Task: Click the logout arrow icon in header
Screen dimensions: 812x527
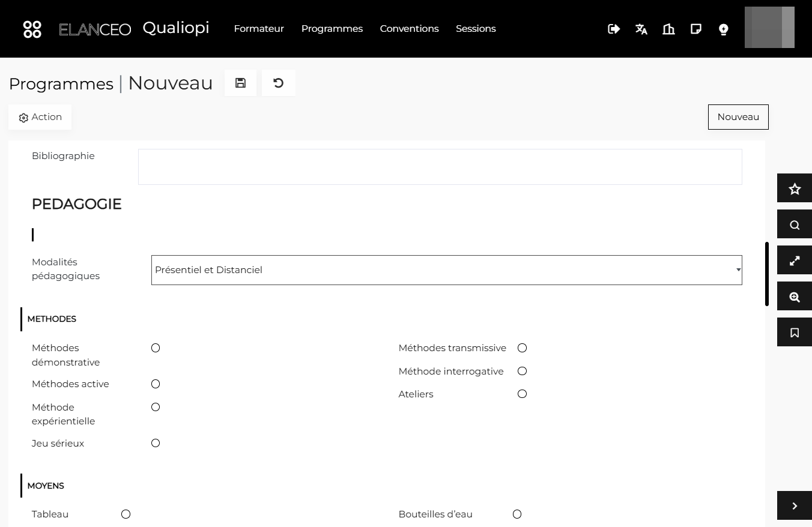Action: (614, 29)
